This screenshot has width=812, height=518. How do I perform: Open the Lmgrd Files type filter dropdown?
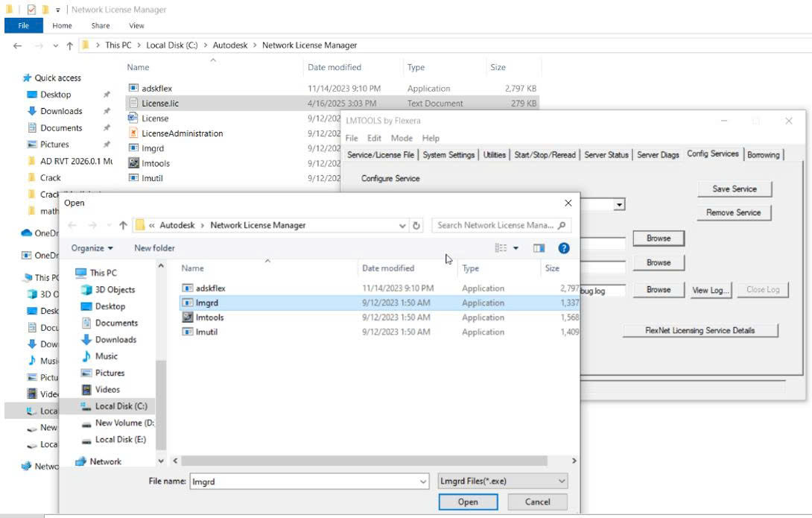click(502, 481)
